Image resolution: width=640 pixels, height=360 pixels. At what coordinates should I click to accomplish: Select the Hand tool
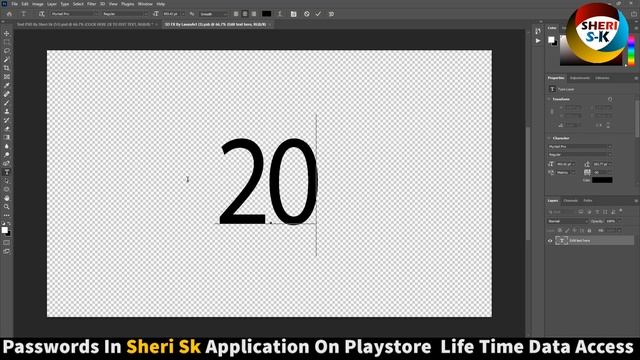(7, 198)
